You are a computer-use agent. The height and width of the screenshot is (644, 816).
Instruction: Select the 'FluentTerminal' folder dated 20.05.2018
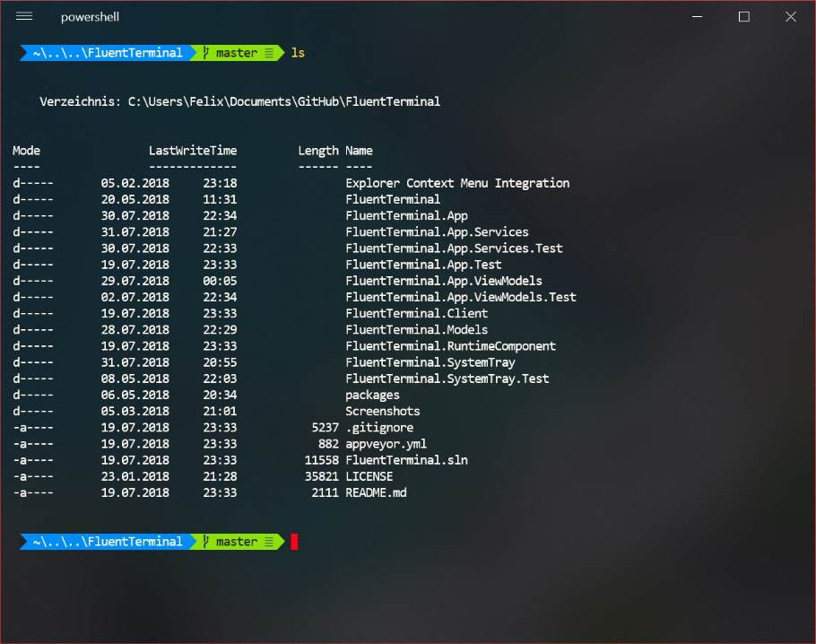tap(393, 199)
